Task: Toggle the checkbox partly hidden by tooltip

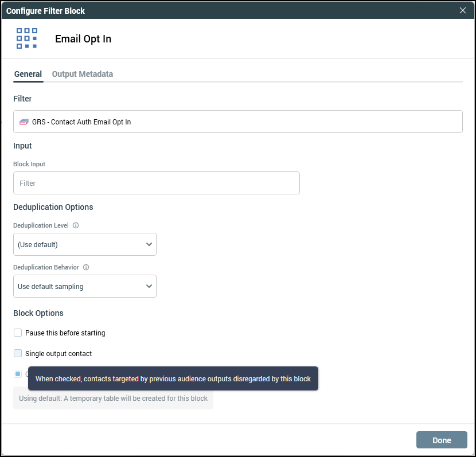Action: pos(18,374)
